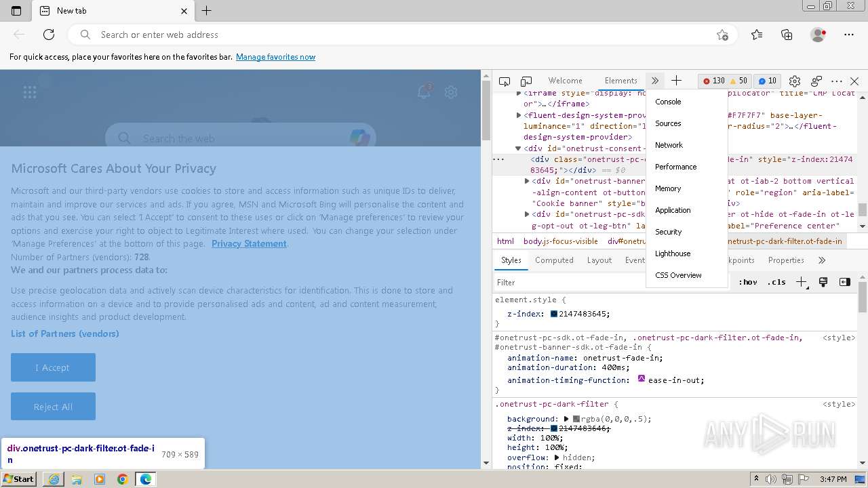Select body.js-focus-visible in breadcrumb
The image size is (868, 488).
pos(561,241)
